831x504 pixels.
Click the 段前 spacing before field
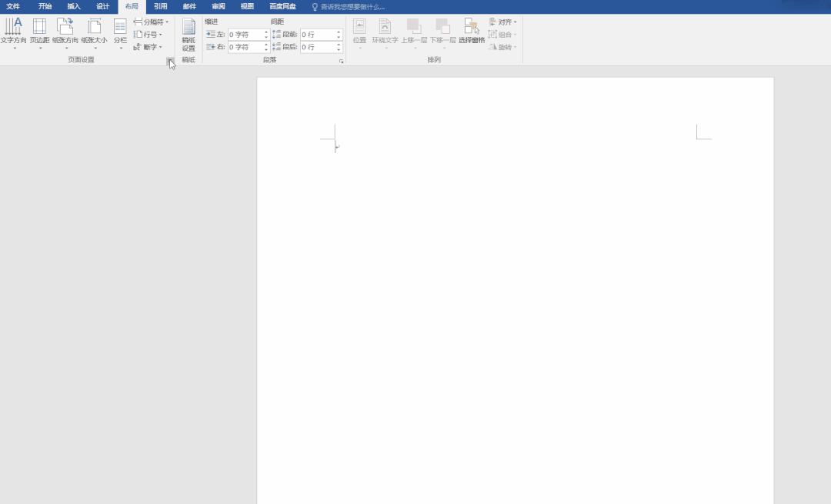click(x=317, y=35)
